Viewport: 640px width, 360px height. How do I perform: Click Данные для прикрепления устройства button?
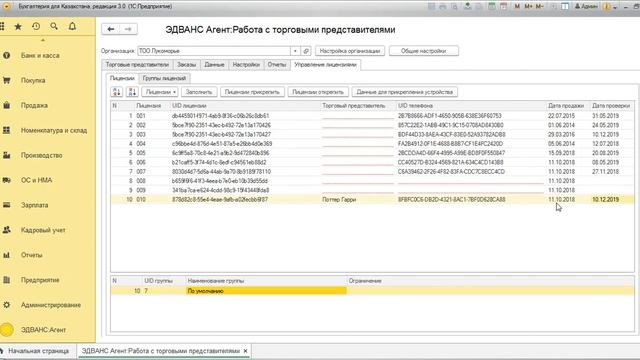pos(404,92)
